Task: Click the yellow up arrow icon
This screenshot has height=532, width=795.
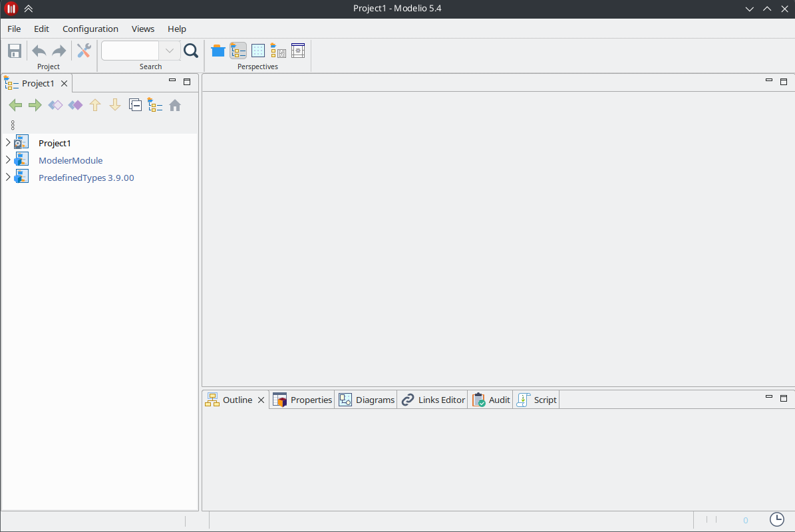Action: coord(95,105)
